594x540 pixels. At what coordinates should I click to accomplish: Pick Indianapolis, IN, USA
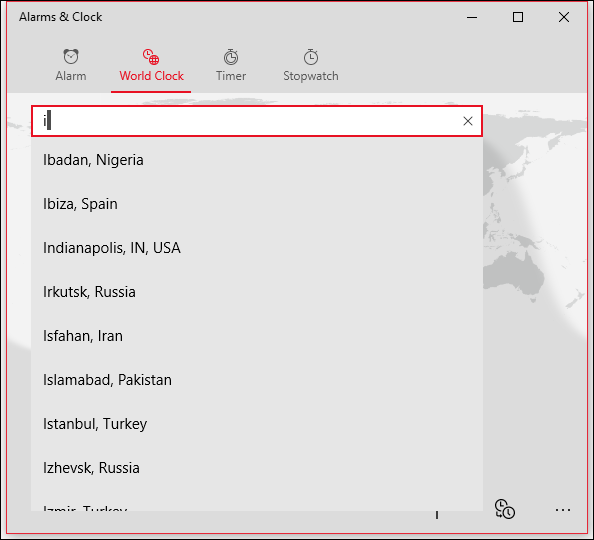pyautogui.click(x=257, y=248)
